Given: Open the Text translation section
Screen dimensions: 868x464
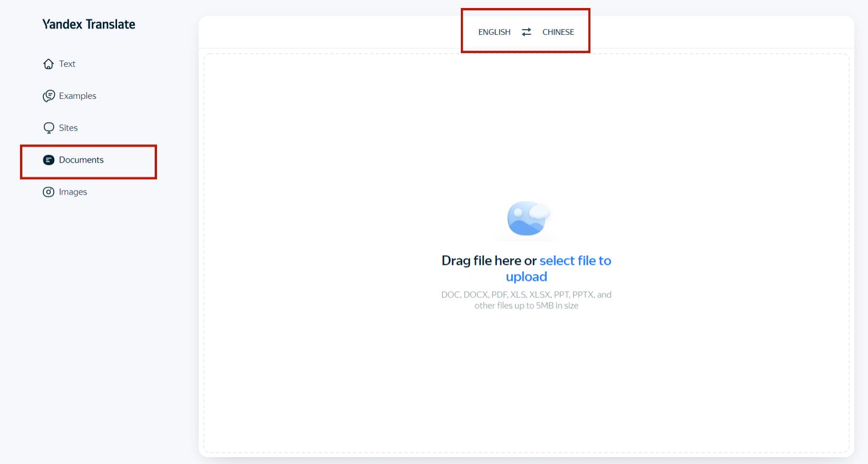Looking at the screenshot, I should 59,64.
